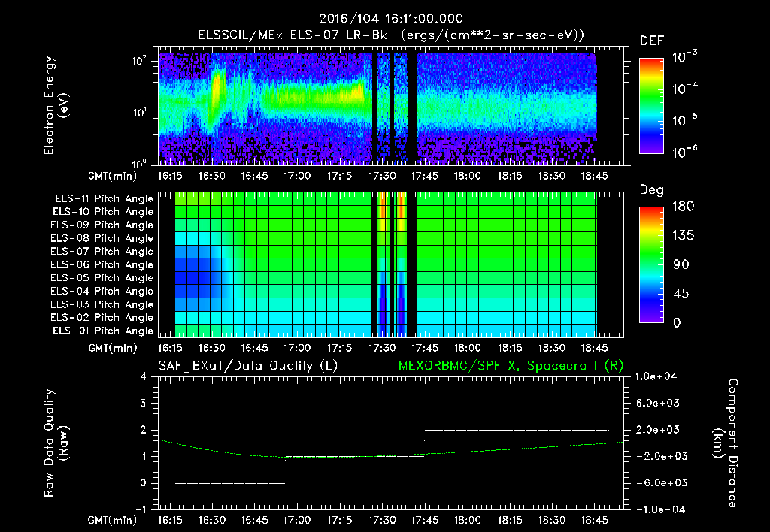Select the ELS-06 Pitch Angle row label
This screenshot has width=770, height=532.
click(102, 264)
